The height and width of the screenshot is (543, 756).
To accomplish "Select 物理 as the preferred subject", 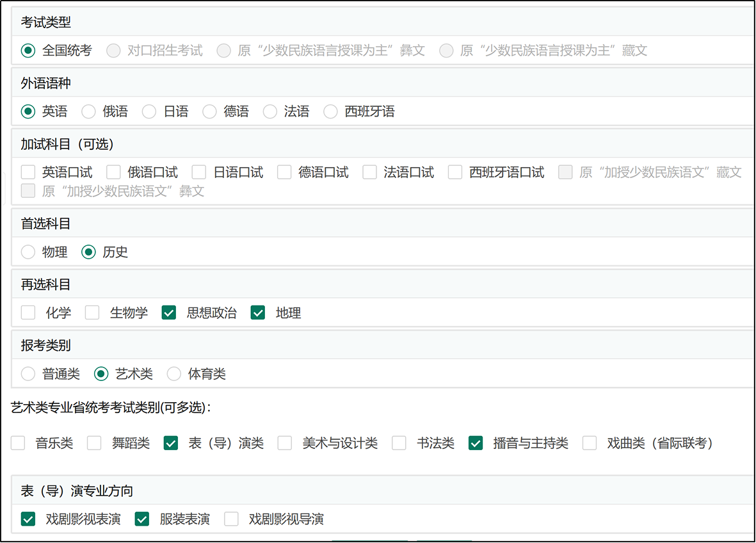I will coord(28,252).
